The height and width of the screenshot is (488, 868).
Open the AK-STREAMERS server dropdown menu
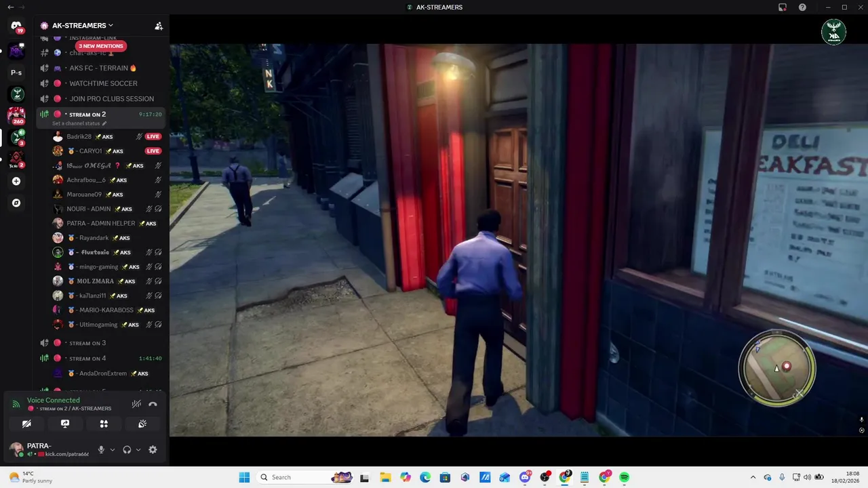point(83,26)
